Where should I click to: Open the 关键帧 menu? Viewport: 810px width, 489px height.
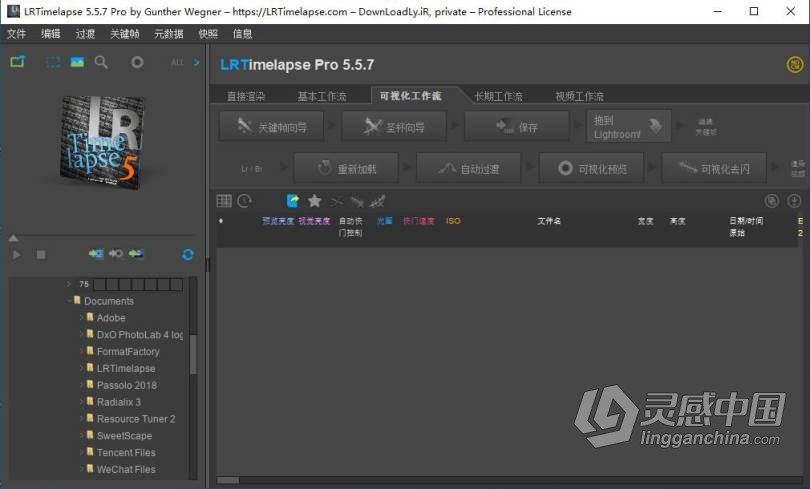click(124, 34)
